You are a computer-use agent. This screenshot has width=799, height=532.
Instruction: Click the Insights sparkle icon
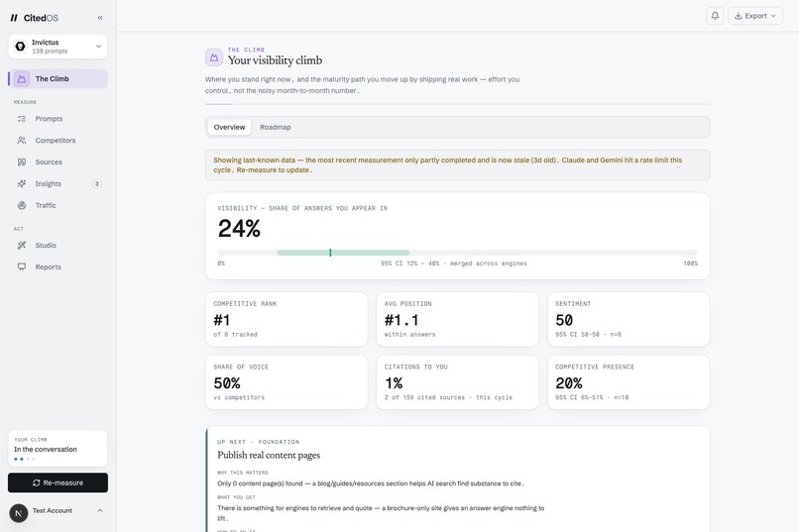22,184
